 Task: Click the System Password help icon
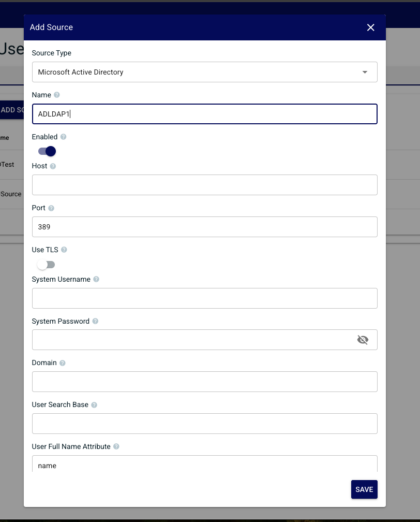[x=96, y=321]
